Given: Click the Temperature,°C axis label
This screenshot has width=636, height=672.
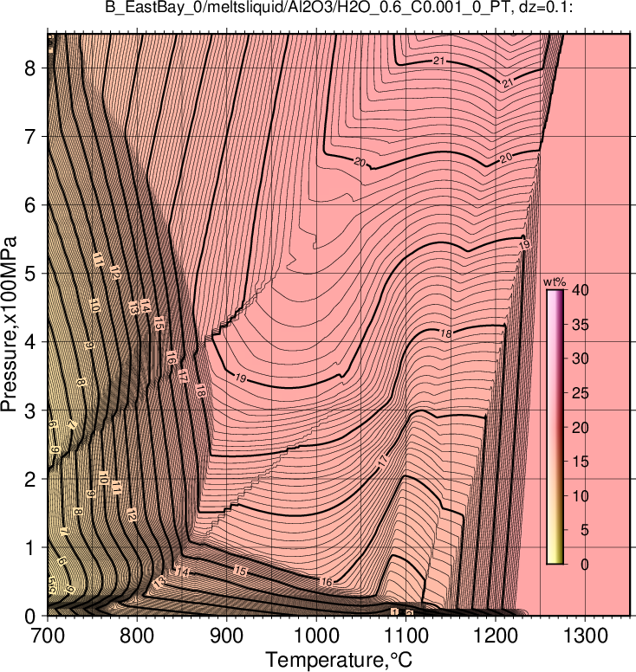Looking at the screenshot, I should coord(339,660).
